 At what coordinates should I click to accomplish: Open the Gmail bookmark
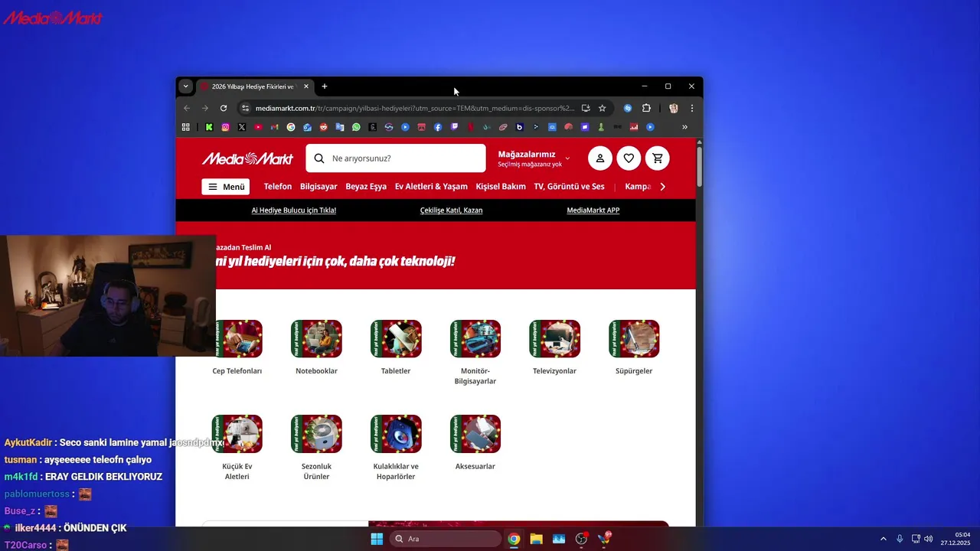274,127
